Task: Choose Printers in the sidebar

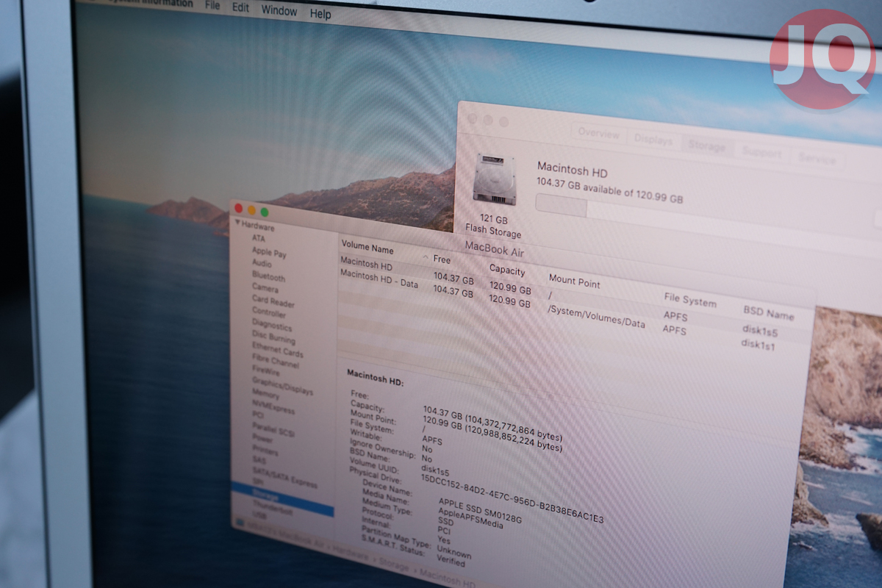Action: pyautogui.click(x=265, y=451)
